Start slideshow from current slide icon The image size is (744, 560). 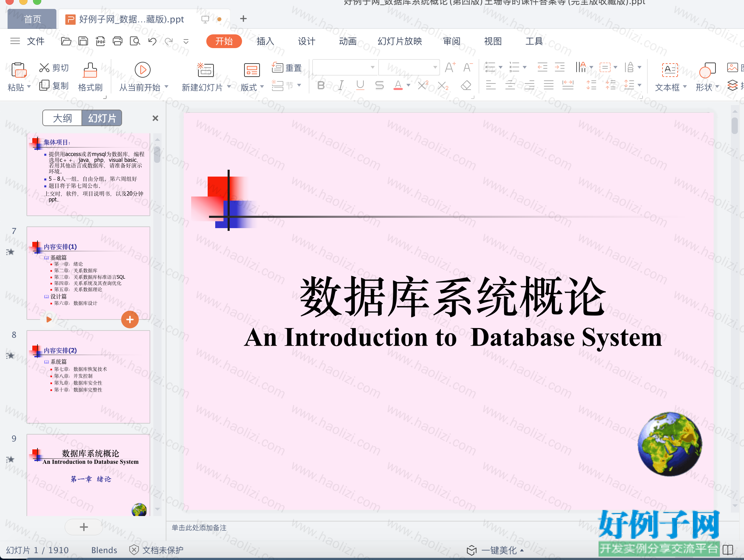(x=143, y=70)
